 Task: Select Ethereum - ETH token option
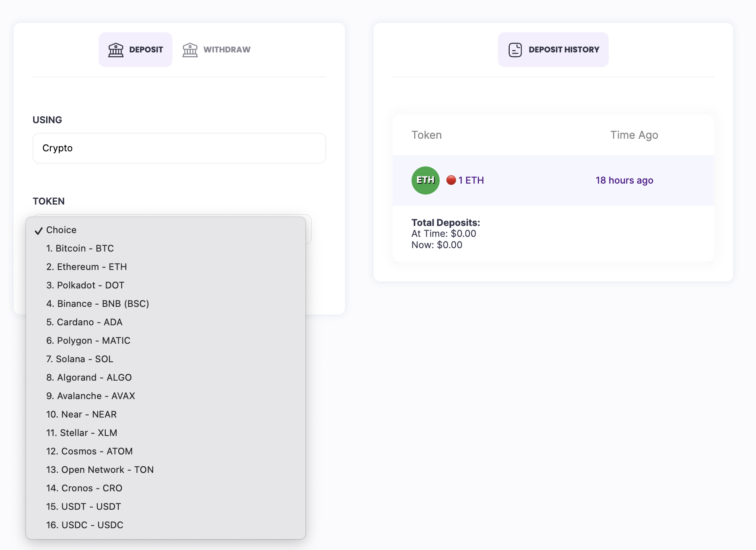tap(86, 267)
